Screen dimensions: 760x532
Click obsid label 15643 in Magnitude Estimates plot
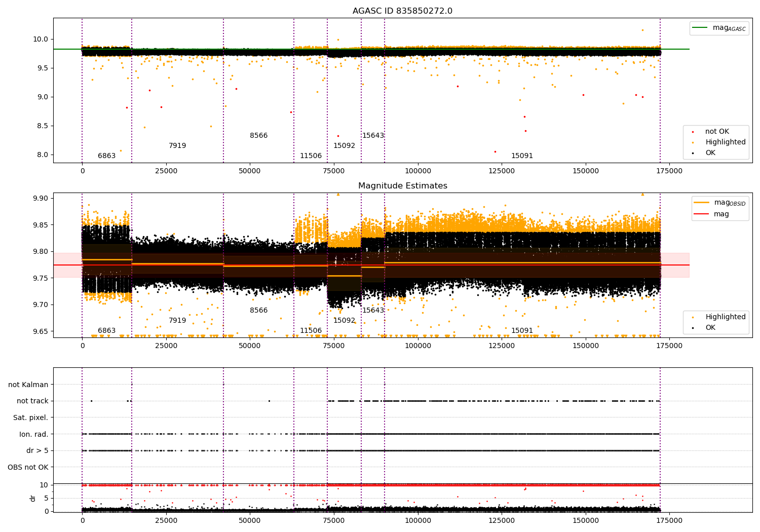pyautogui.click(x=373, y=311)
